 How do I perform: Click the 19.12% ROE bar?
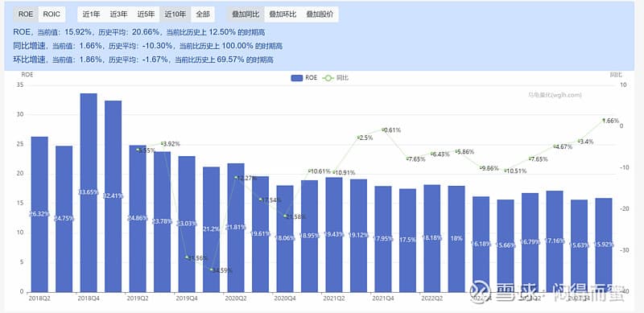coord(358,236)
